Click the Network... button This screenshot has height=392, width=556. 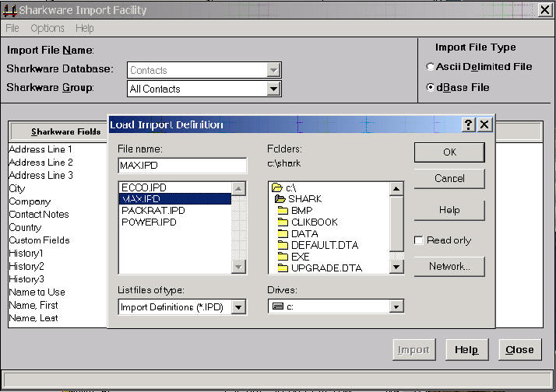pyautogui.click(x=449, y=266)
